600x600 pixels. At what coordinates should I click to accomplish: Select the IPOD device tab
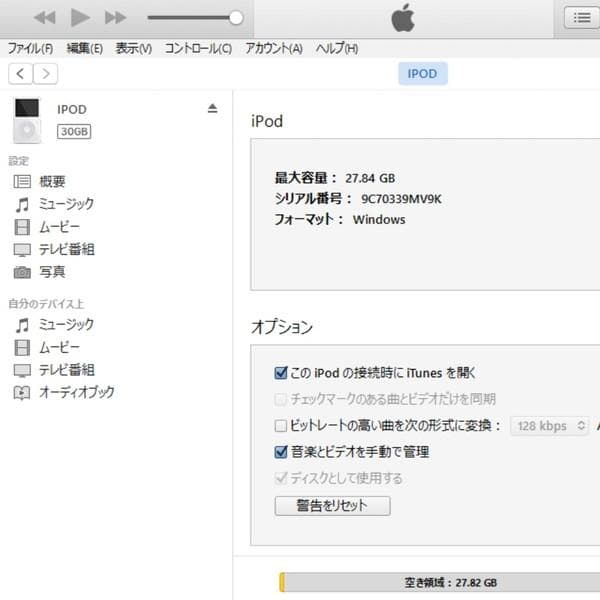pyautogui.click(x=423, y=73)
